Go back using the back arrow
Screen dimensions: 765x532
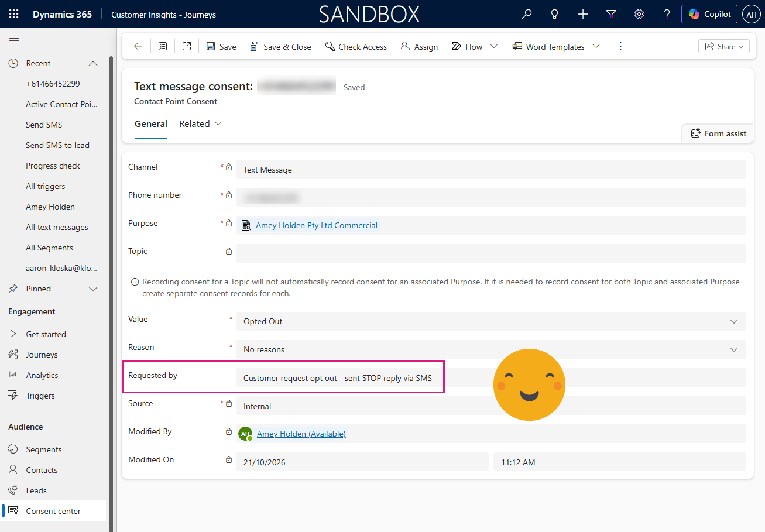pos(138,46)
